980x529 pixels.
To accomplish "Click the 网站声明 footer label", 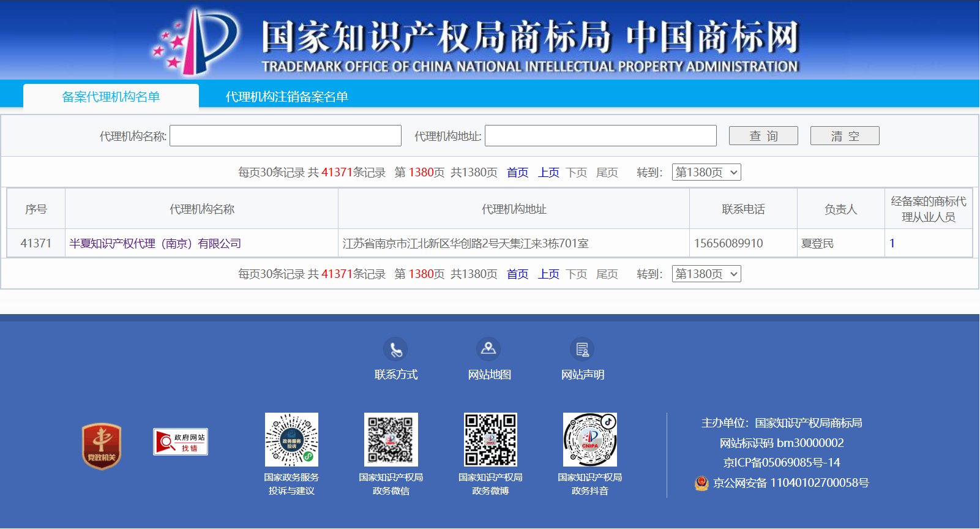I will tap(583, 375).
